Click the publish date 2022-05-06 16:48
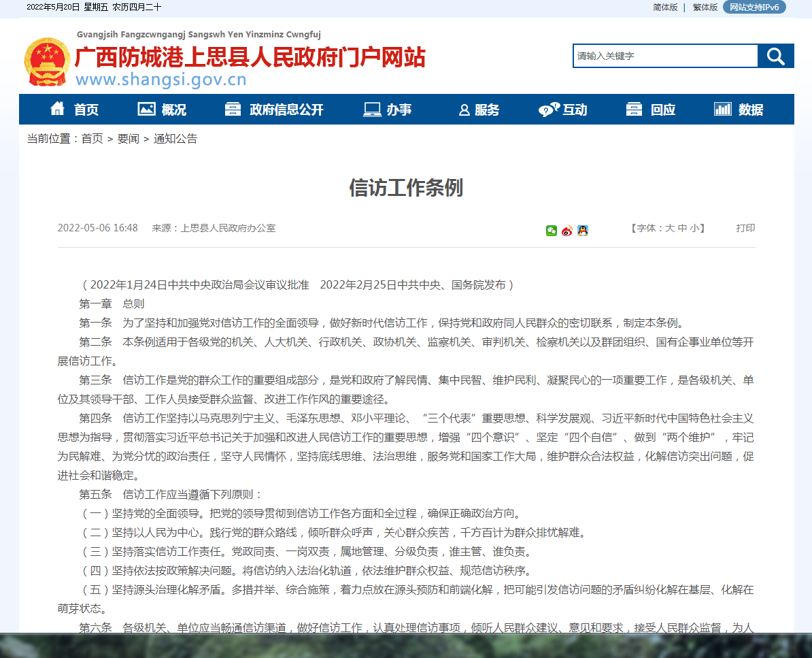Viewport: 812px width, 658px height. tap(97, 228)
